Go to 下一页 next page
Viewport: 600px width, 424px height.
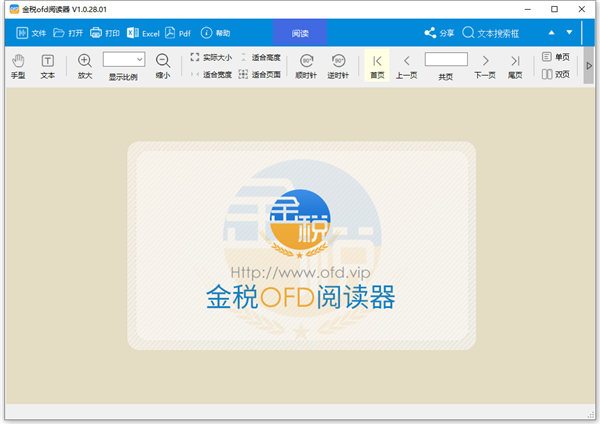[x=485, y=66]
